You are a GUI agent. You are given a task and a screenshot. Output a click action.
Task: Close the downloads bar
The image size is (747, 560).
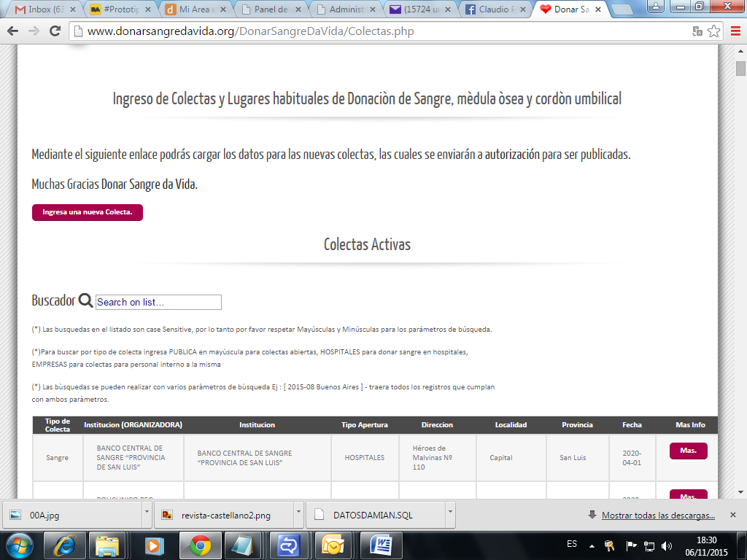tap(733, 515)
